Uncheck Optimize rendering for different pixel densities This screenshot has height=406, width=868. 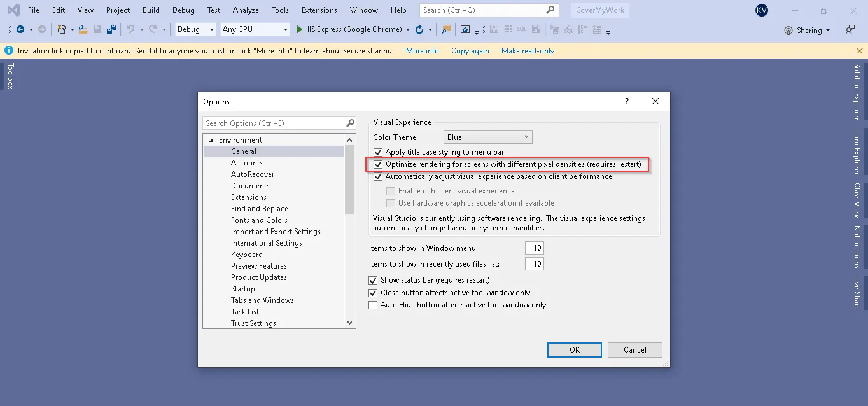[x=378, y=164]
